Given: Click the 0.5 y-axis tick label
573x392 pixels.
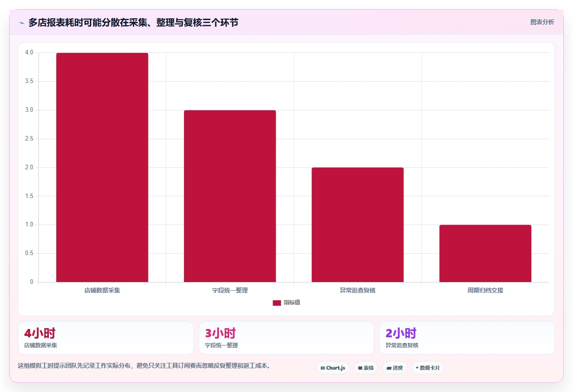Looking at the screenshot, I should tap(29, 253).
